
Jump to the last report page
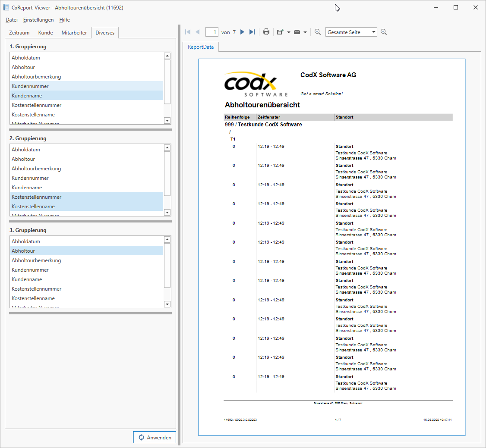[x=252, y=31]
